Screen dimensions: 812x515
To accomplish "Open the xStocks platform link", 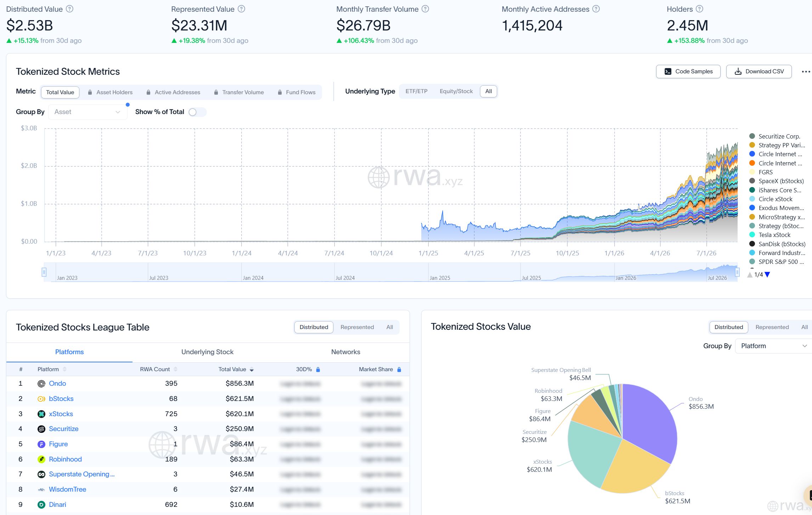I will coord(61,414).
